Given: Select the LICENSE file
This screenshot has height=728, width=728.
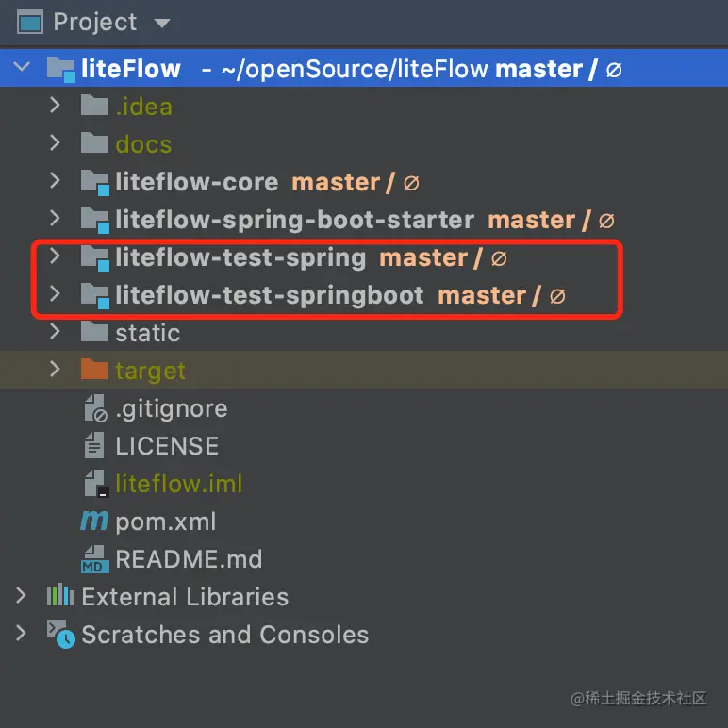Looking at the screenshot, I should pyautogui.click(x=167, y=446).
